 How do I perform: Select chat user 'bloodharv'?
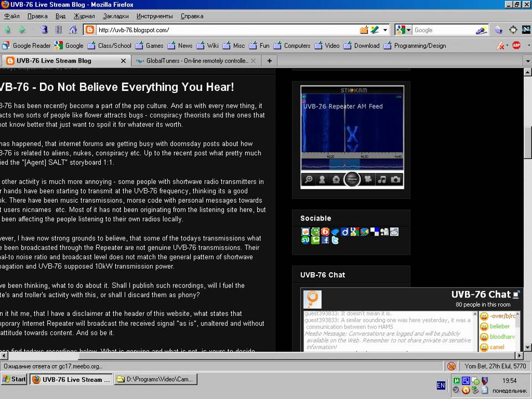[502, 336]
